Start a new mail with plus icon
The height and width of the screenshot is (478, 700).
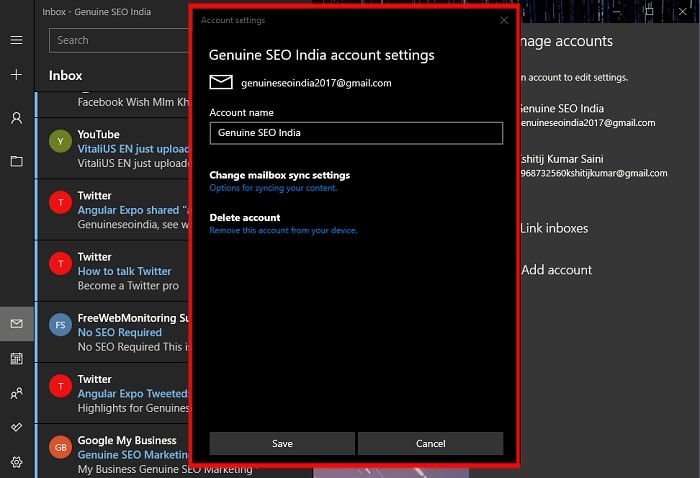17,75
